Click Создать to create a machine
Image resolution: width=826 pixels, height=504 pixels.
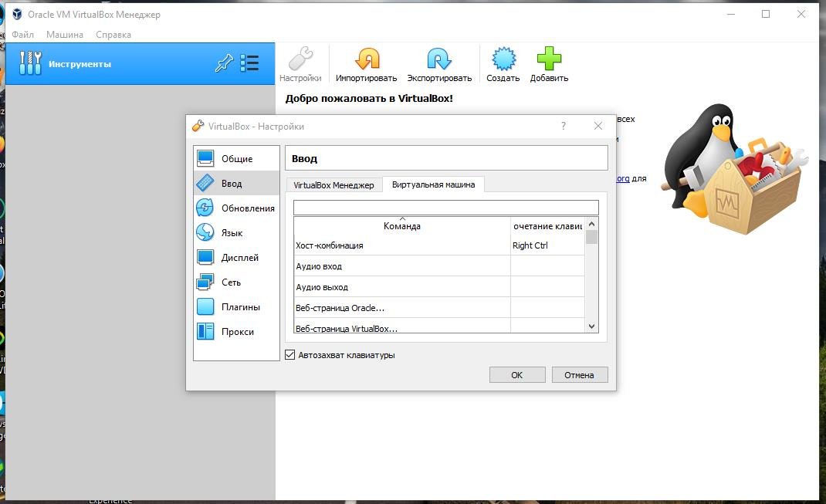[x=503, y=64]
